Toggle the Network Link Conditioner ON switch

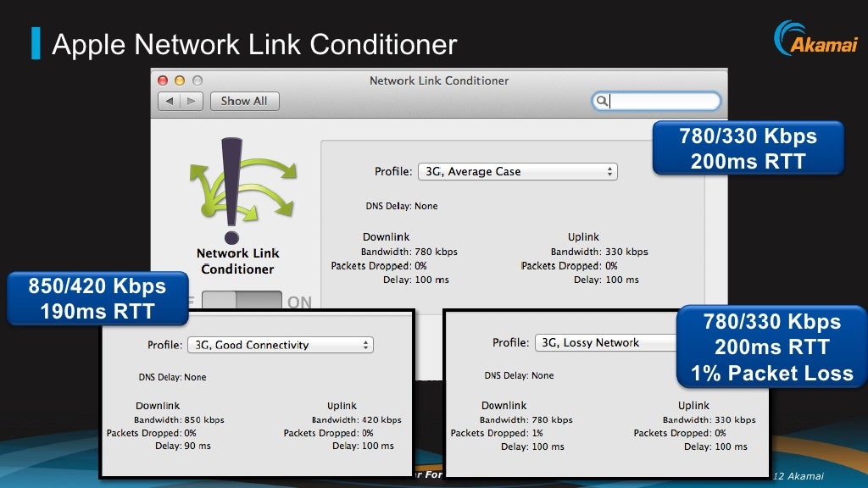click(242, 301)
